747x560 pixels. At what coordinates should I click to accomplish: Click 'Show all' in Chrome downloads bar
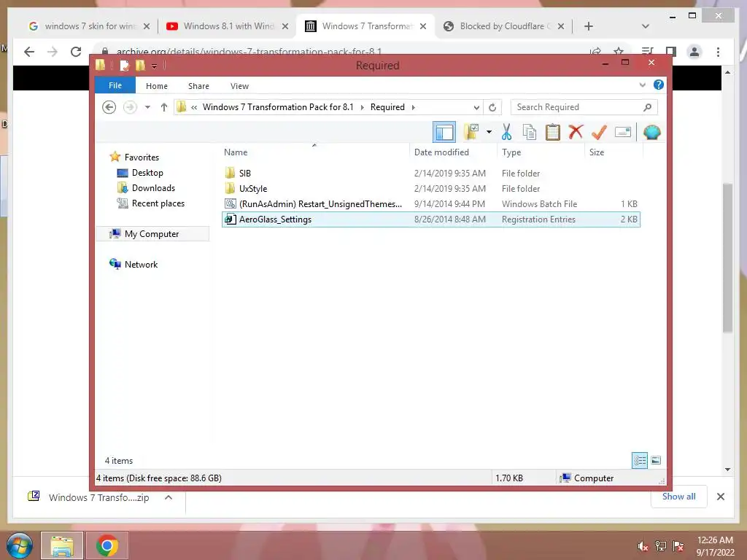(x=678, y=497)
